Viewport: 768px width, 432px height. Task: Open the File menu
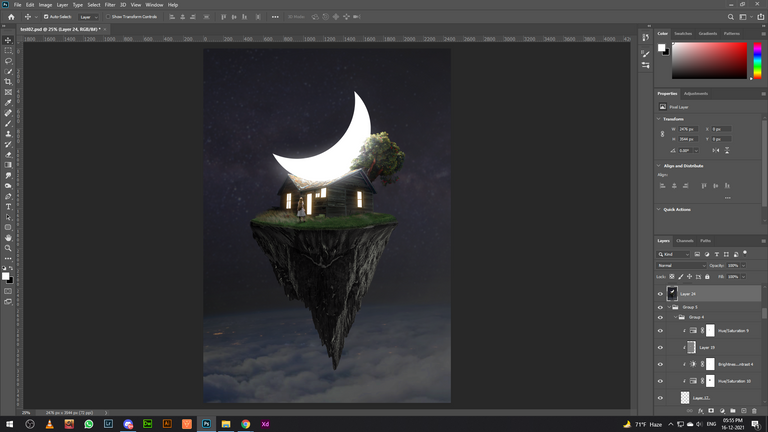pyautogui.click(x=17, y=5)
